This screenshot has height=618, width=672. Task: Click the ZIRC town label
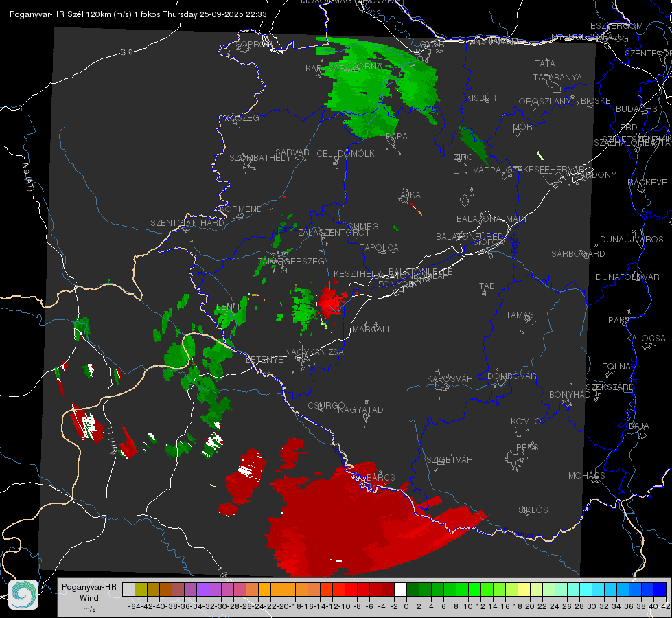463,157
